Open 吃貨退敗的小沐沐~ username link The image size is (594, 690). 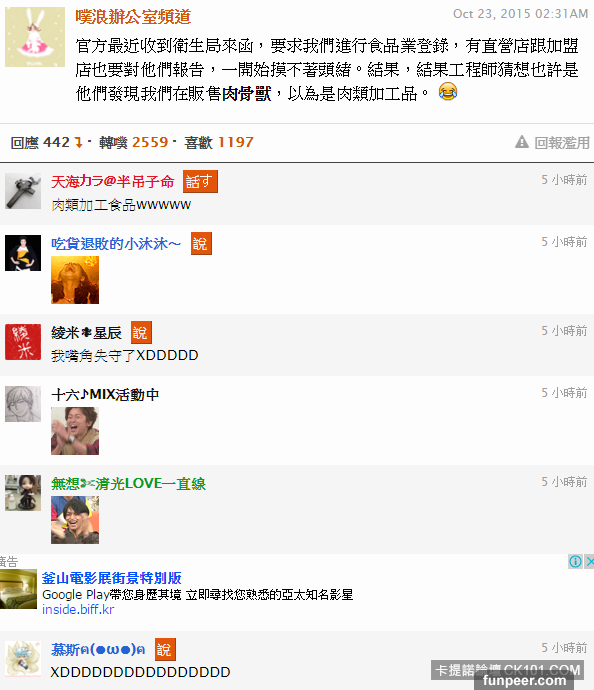pos(116,243)
